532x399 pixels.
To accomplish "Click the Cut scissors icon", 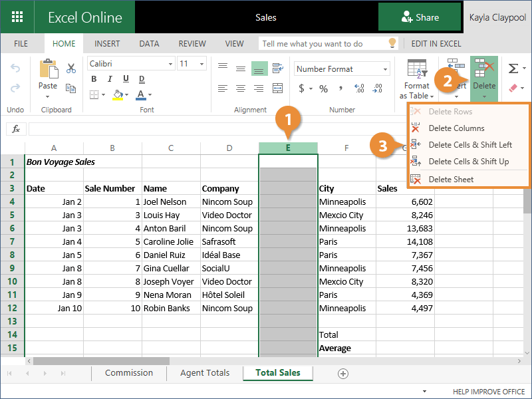I will (x=71, y=68).
